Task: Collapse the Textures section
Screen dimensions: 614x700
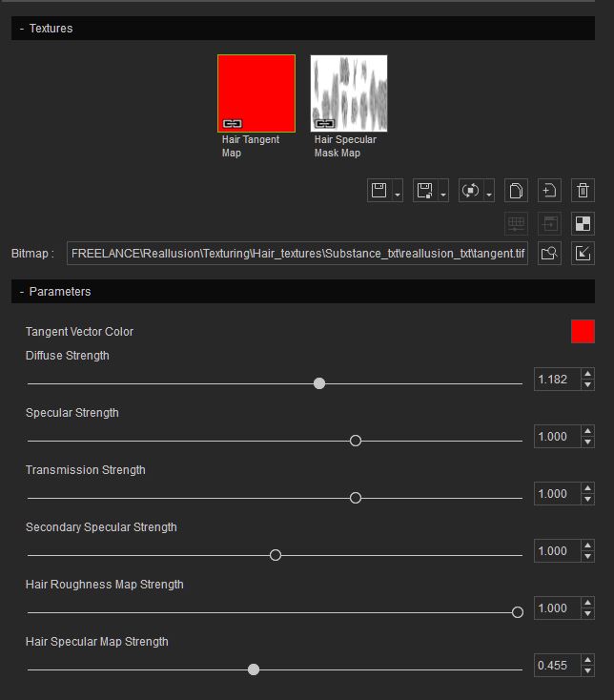Action: point(22,29)
